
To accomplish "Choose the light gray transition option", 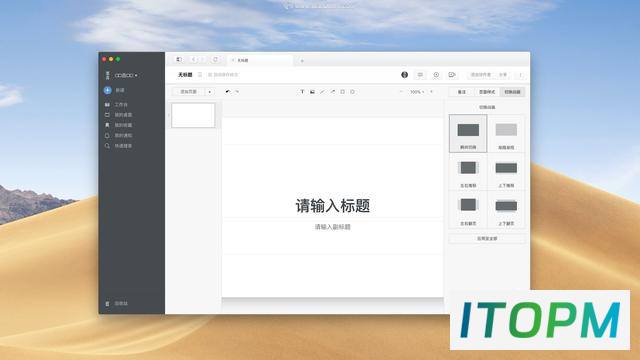I will (x=506, y=133).
